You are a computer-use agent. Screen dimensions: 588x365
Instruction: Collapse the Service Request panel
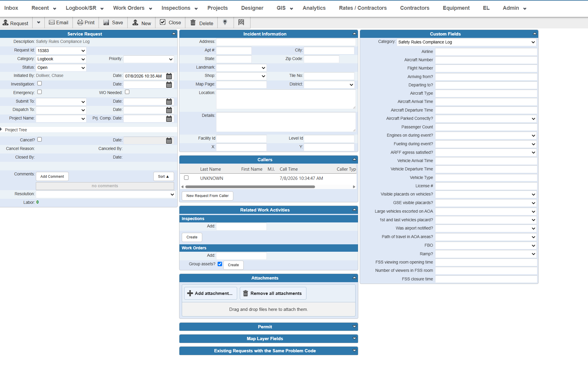[x=174, y=34]
